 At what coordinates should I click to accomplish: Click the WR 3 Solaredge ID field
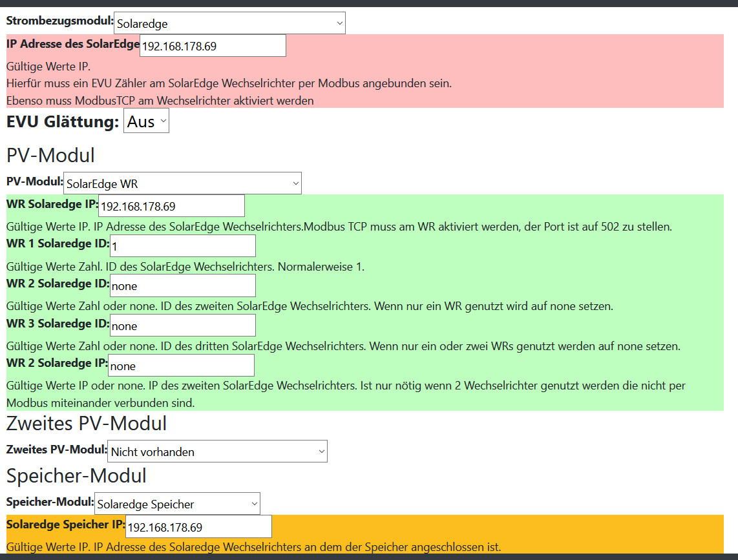(183, 326)
